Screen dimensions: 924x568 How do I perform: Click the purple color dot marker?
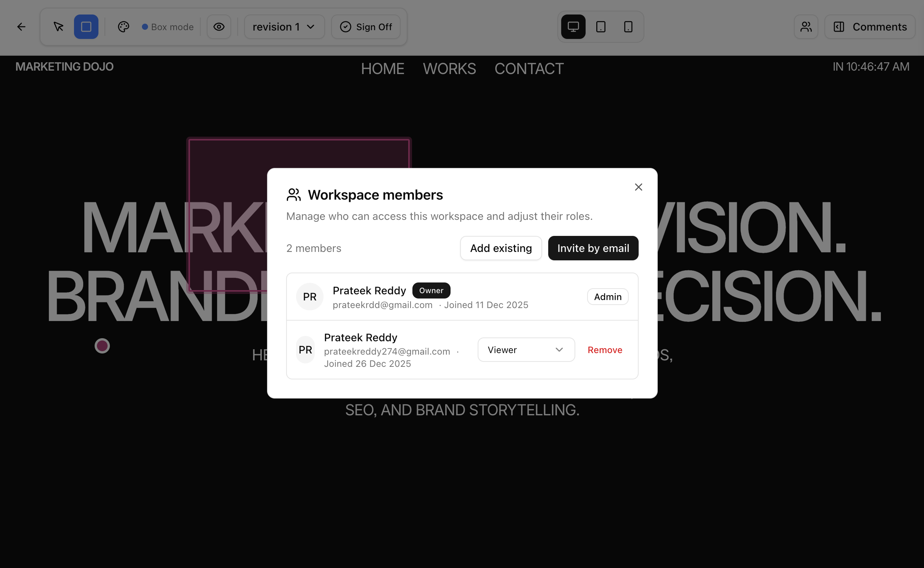pos(102,346)
